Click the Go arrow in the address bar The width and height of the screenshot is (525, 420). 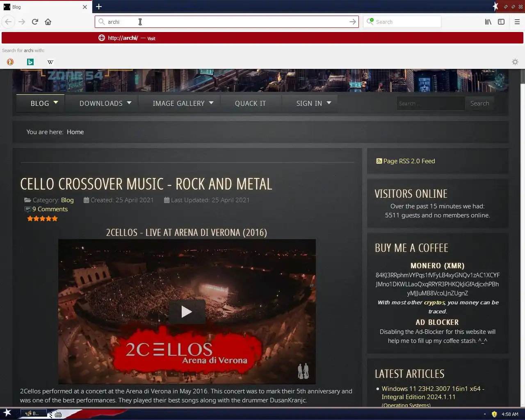coord(352,22)
